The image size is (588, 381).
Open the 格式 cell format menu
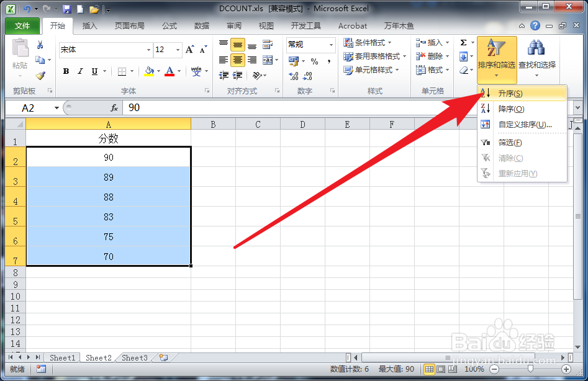(x=432, y=70)
